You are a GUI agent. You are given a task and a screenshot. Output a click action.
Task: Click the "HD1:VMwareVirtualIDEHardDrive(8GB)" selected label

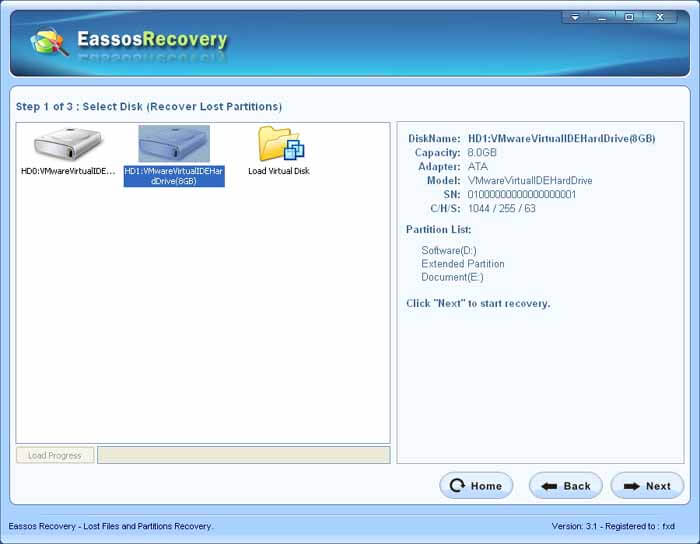coord(174,176)
